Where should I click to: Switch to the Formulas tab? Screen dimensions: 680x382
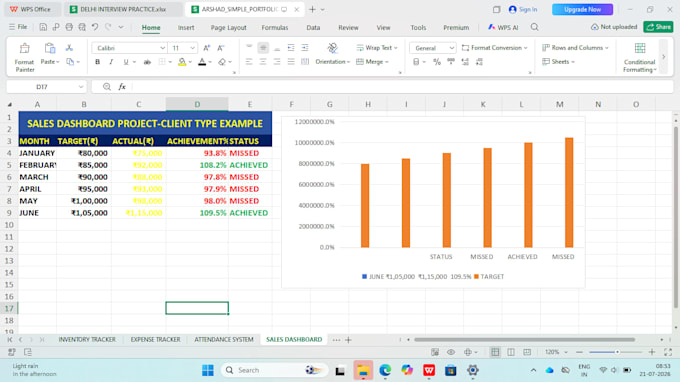click(275, 27)
